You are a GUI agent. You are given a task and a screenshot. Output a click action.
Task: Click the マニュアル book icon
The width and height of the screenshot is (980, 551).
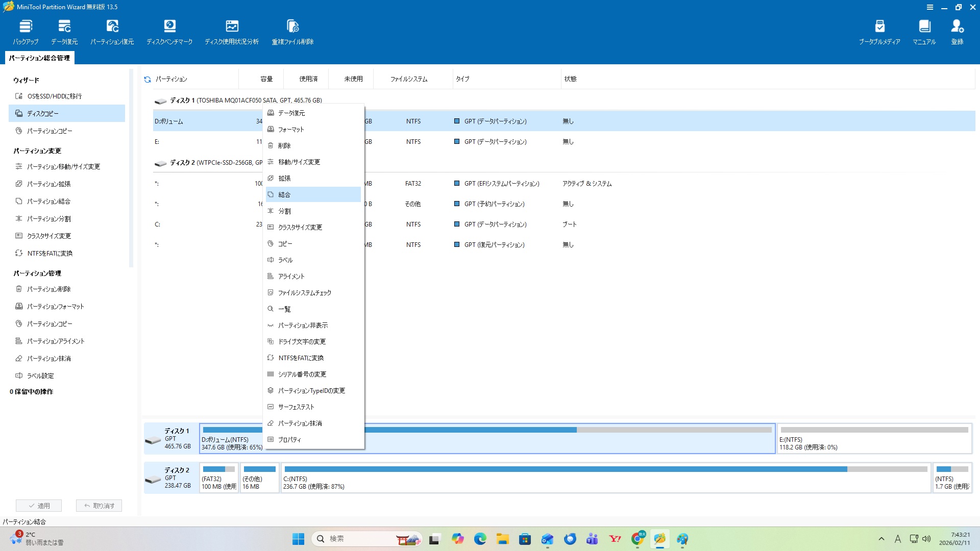click(924, 27)
